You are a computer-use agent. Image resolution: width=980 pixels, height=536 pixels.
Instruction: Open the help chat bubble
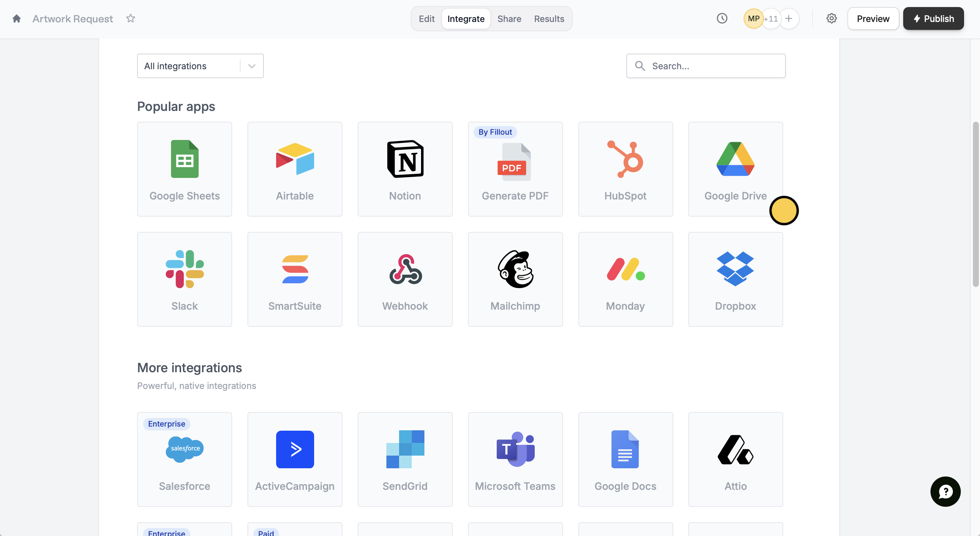point(945,492)
